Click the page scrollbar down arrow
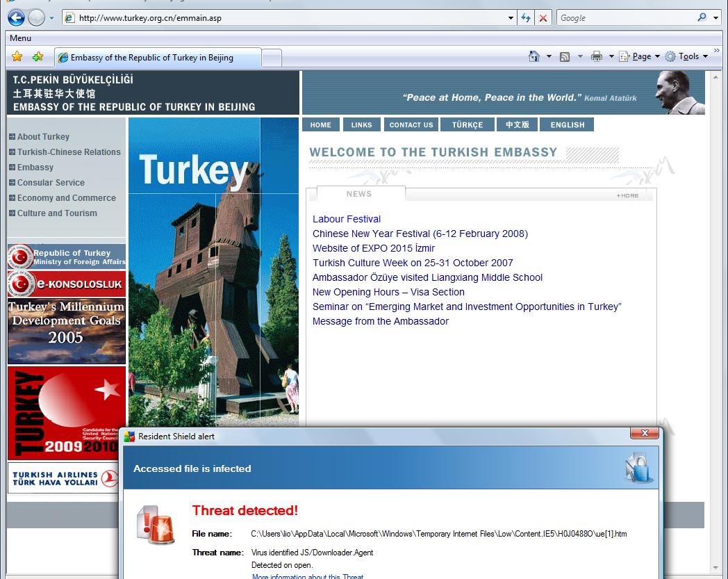728x579 pixels. pos(715,568)
